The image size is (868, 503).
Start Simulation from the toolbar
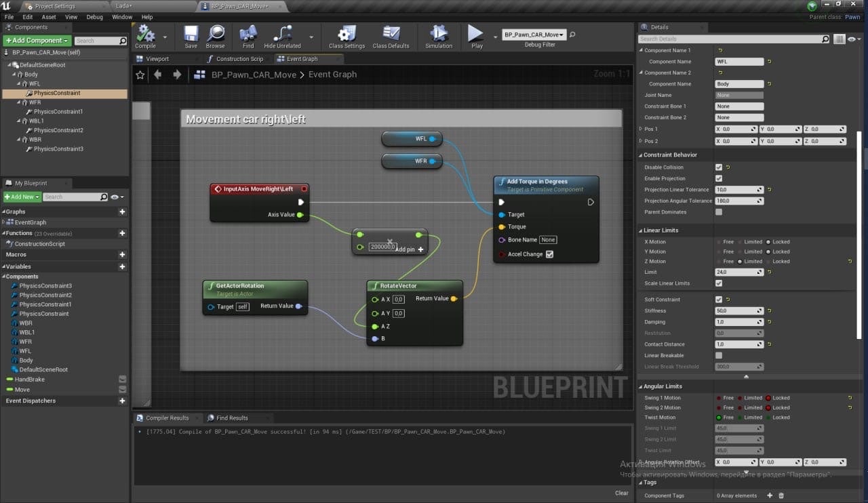coord(439,37)
